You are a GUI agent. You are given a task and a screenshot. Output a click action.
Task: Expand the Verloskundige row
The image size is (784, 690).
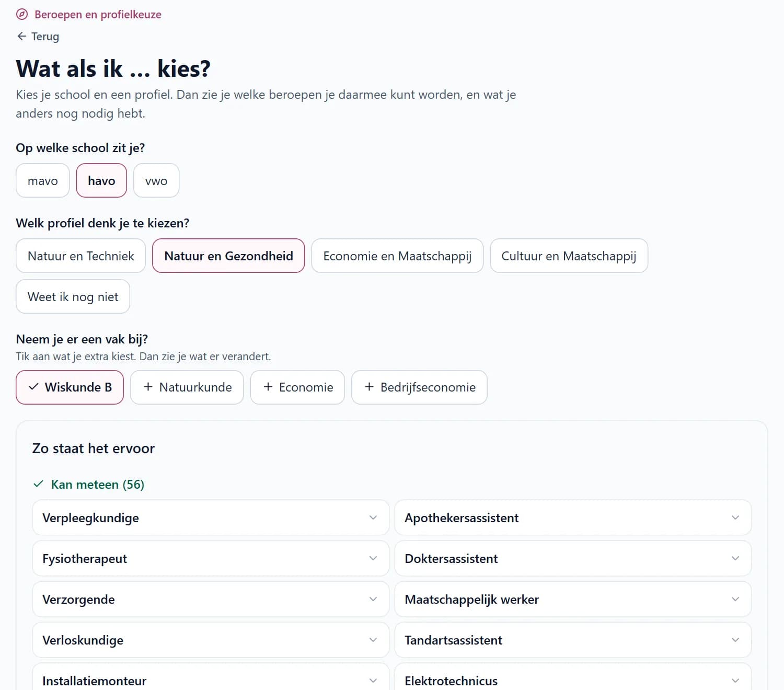[x=211, y=640]
